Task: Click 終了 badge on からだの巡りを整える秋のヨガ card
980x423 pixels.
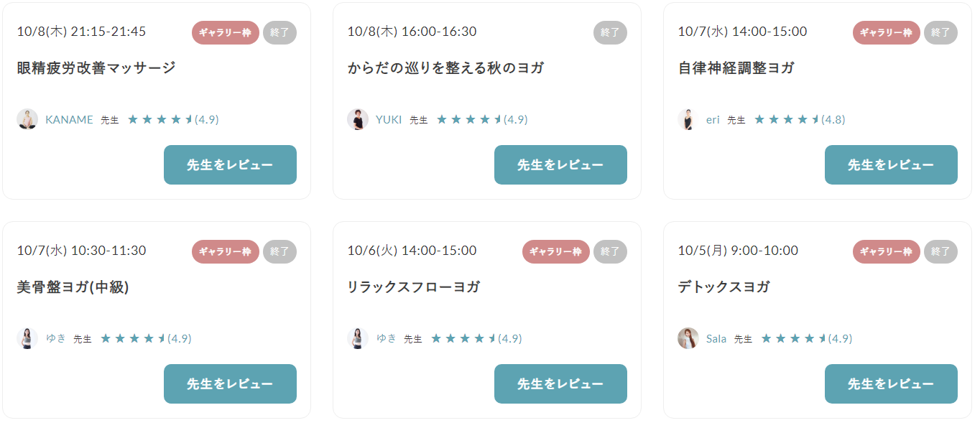Action: (610, 32)
